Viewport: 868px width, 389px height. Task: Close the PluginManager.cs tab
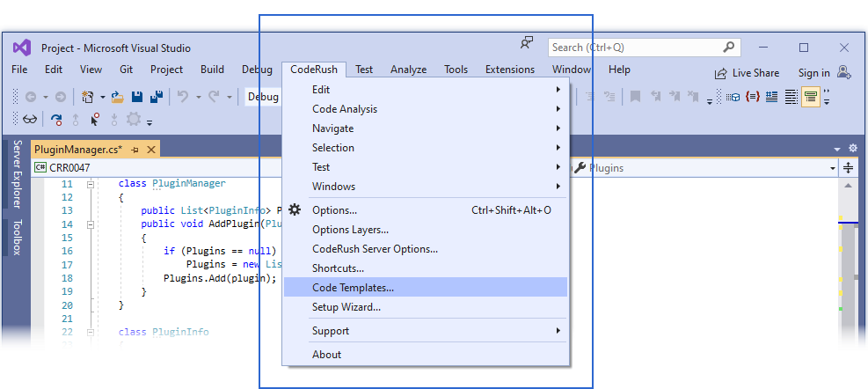[151, 150]
